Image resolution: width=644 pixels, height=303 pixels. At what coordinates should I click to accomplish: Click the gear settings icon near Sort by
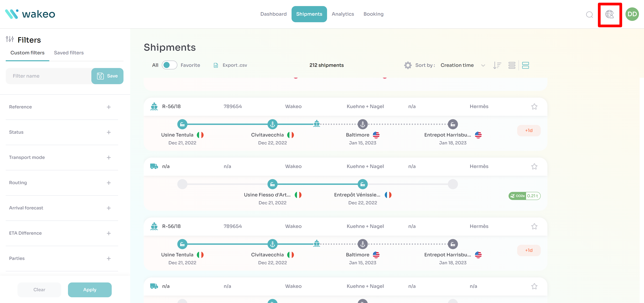(x=408, y=65)
